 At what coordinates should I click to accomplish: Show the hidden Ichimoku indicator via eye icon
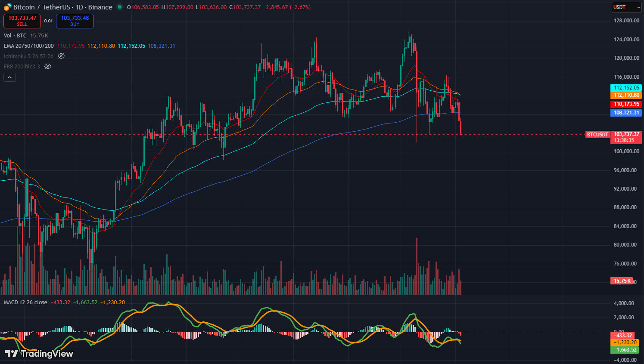coord(61,56)
